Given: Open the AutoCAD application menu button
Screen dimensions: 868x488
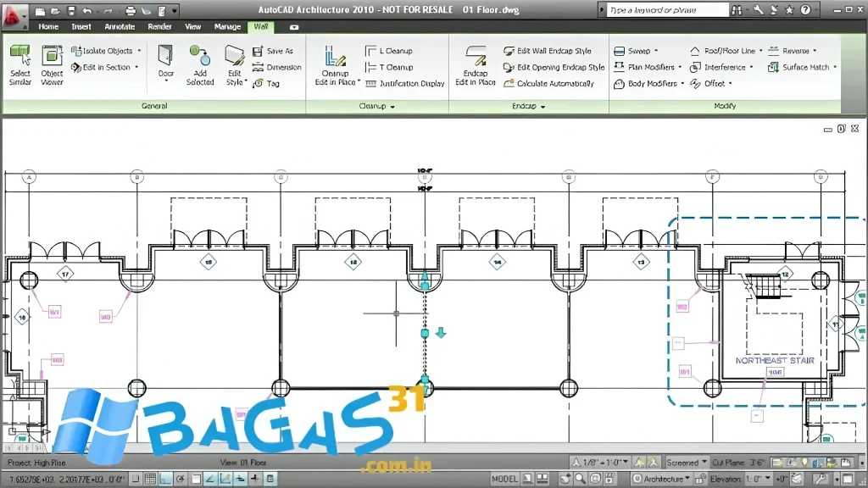Looking at the screenshot, I should (14, 15).
